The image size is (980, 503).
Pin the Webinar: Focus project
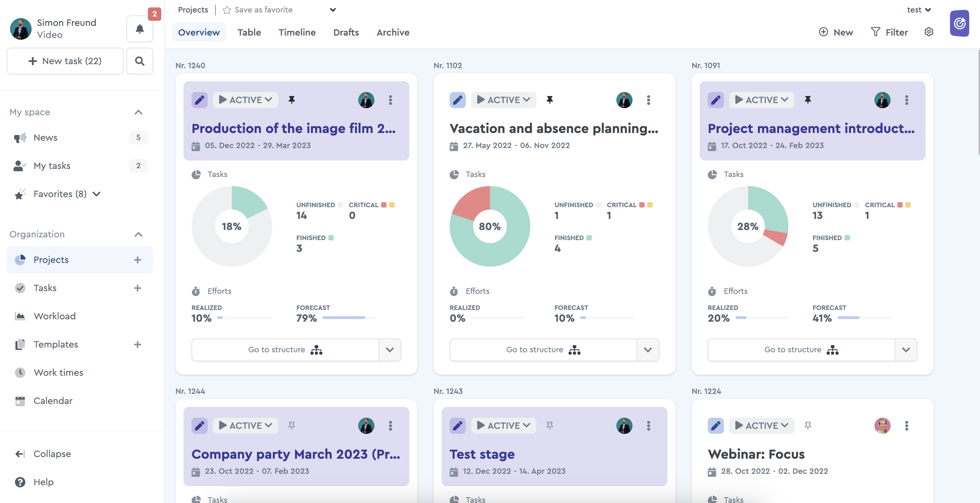pyautogui.click(x=808, y=425)
